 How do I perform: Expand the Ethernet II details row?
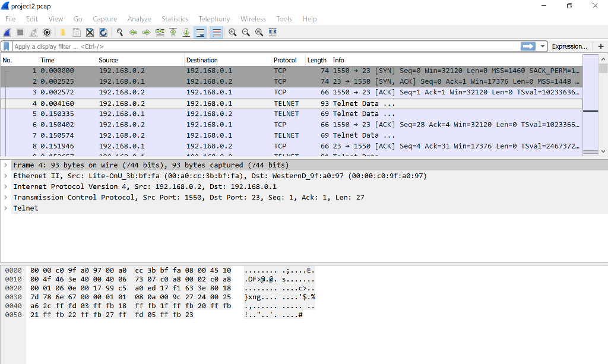(6, 176)
